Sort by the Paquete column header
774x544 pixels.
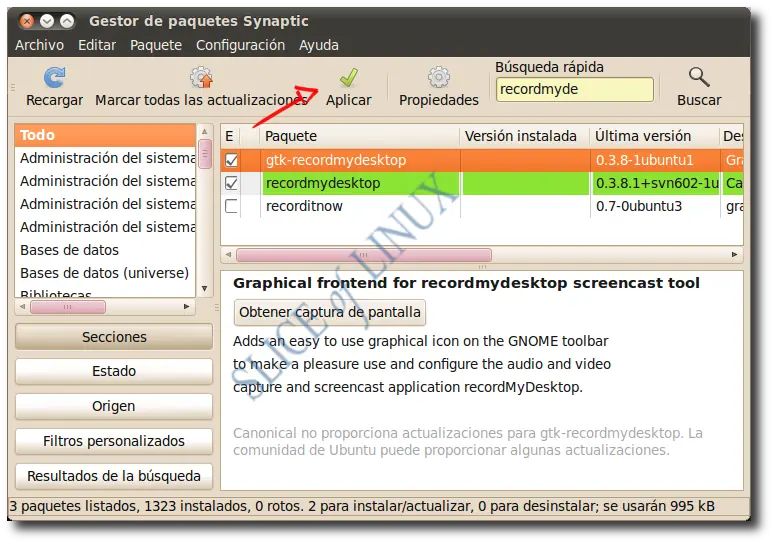click(x=360, y=136)
